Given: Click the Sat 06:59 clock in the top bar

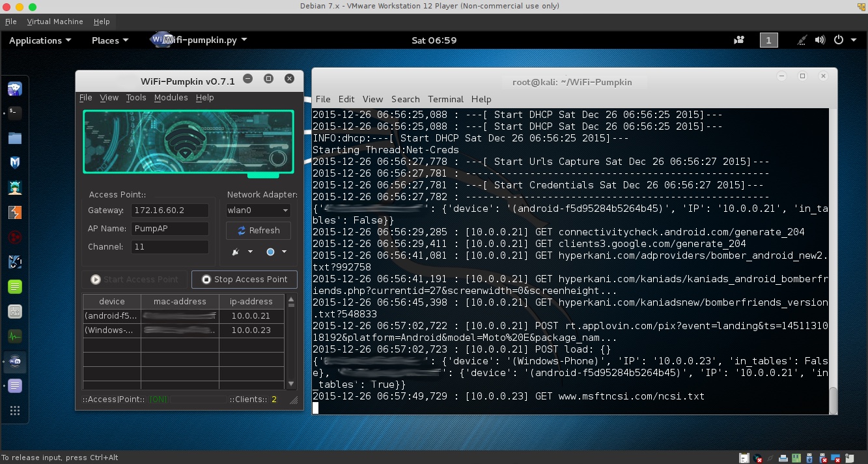Looking at the screenshot, I should [434, 40].
